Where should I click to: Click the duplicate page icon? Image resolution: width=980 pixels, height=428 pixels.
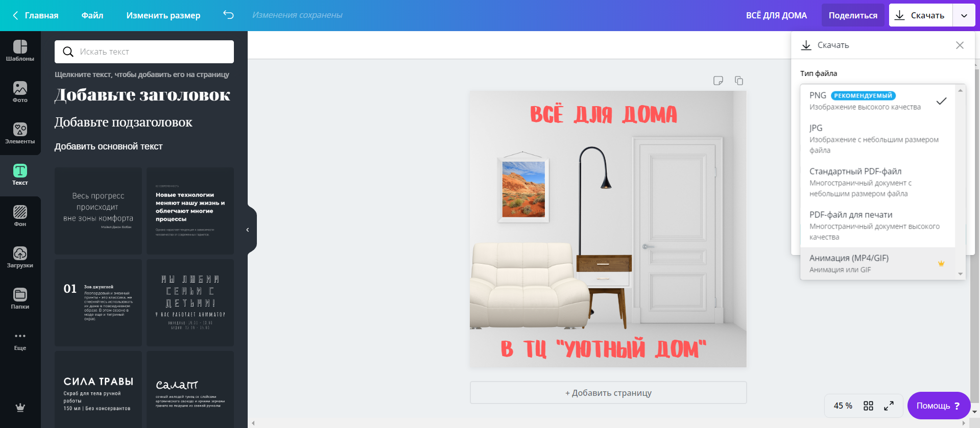click(x=739, y=81)
